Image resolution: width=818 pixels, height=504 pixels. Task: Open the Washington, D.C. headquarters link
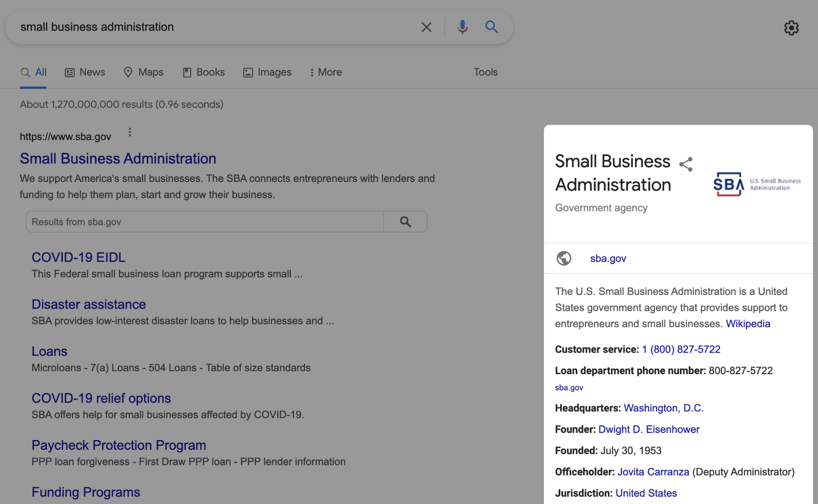click(x=664, y=408)
